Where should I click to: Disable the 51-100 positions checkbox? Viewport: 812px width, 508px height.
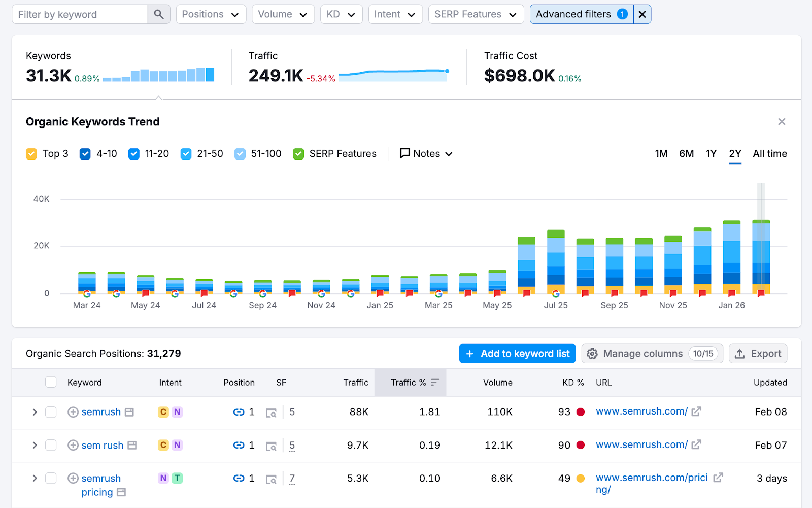click(239, 153)
